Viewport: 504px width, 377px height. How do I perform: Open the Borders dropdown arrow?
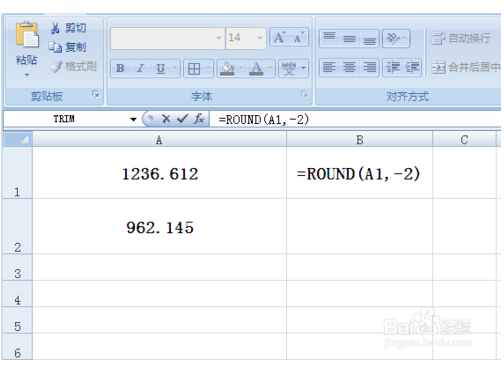tap(208, 69)
